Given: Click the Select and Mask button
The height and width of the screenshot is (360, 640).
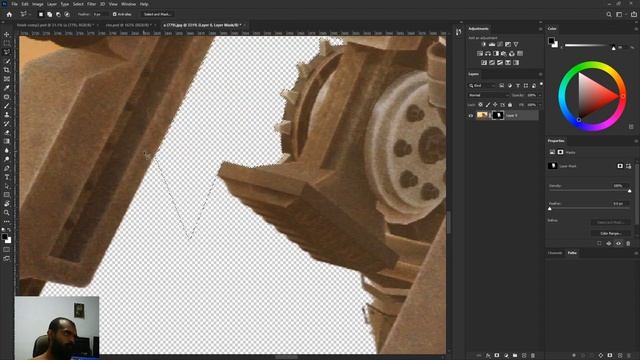Looking at the screenshot, I should coord(157,14).
